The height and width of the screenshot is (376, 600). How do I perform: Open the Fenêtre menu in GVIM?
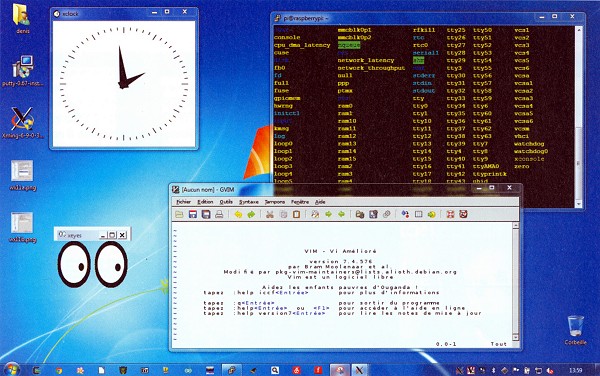pyautogui.click(x=300, y=202)
